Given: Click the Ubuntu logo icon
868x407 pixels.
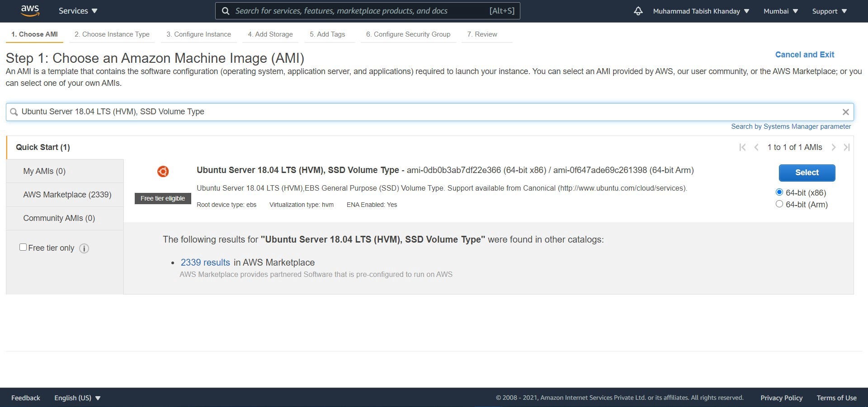Looking at the screenshot, I should pos(163,171).
